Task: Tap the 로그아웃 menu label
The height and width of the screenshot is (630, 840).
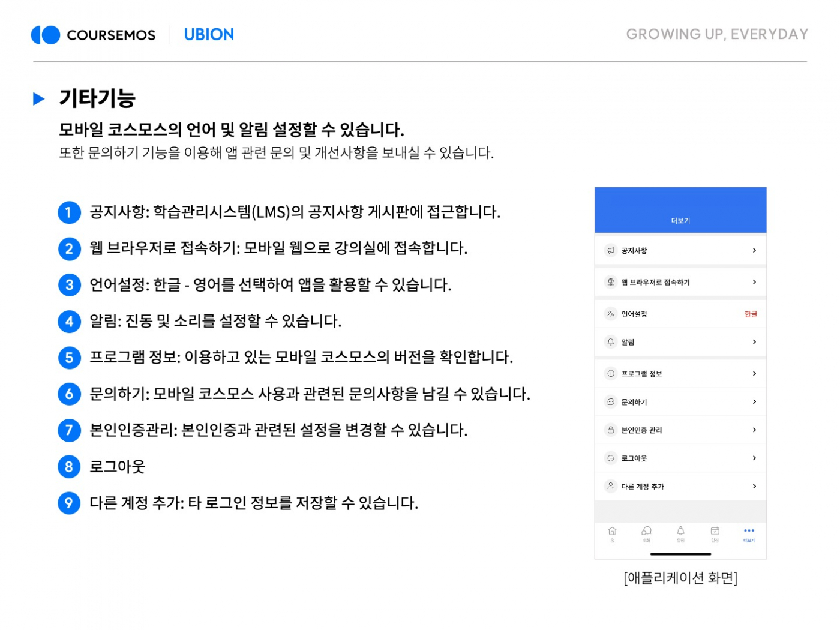Action: pyautogui.click(x=634, y=458)
